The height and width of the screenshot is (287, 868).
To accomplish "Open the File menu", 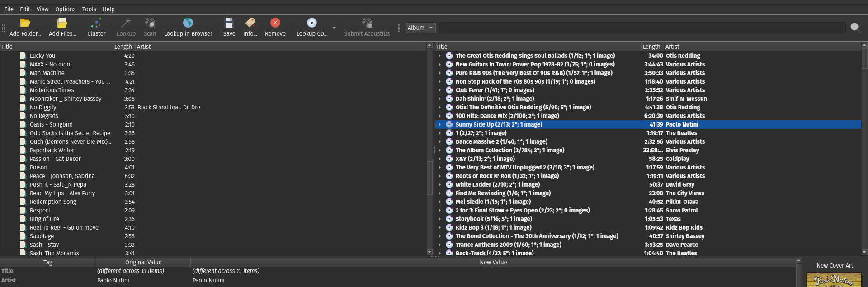I will click(x=9, y=9).
